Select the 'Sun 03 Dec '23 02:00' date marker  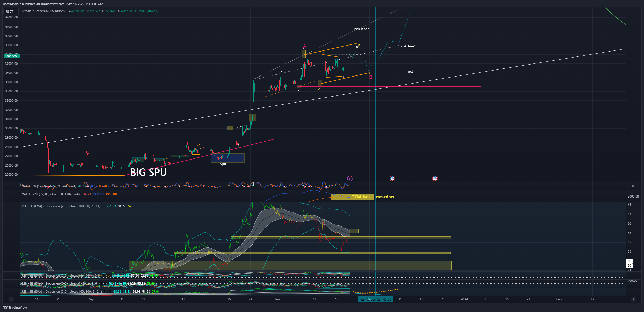click(376, 299)
